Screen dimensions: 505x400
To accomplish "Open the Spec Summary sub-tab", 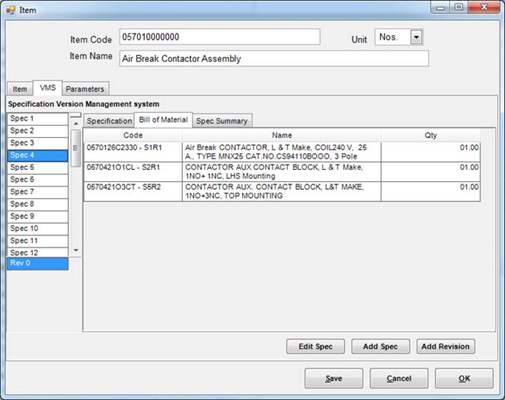I will click(x=222, y=121).
